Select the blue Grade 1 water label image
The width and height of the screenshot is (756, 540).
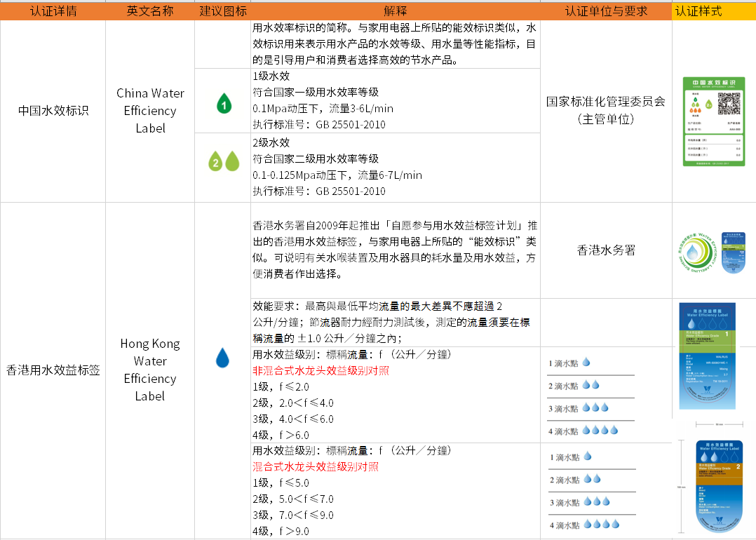[708, 356]
